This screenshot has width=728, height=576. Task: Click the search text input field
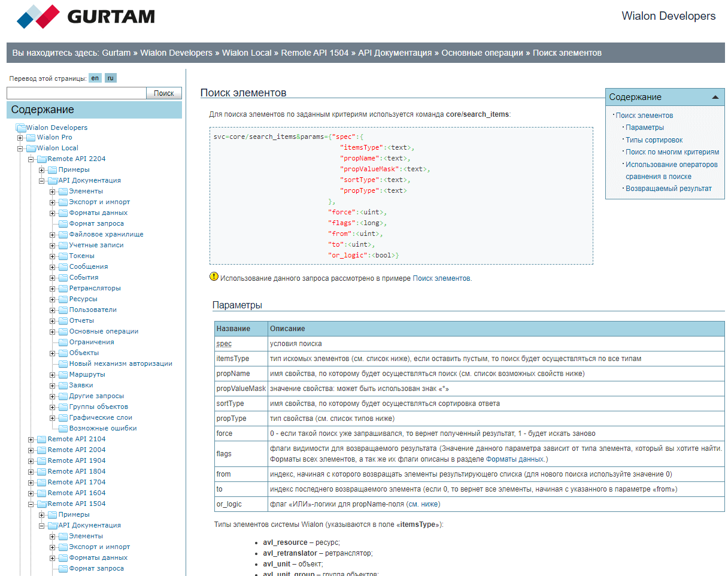76,93
